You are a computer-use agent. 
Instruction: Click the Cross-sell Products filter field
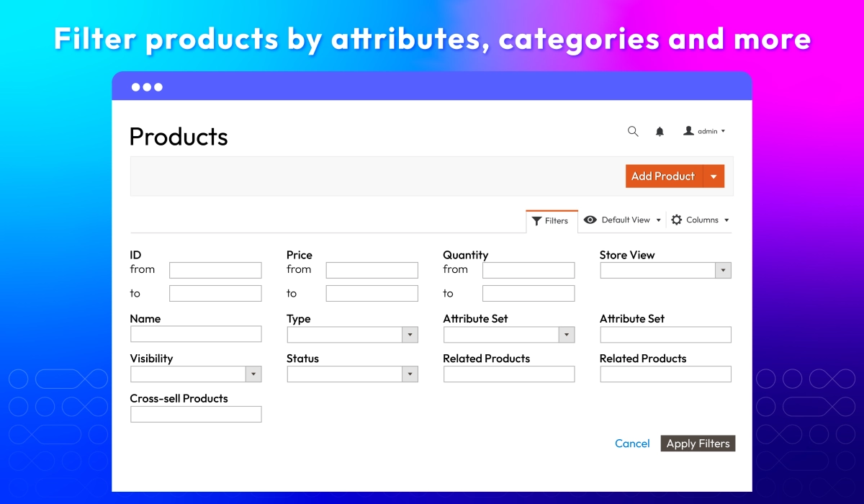click(195, 413)
